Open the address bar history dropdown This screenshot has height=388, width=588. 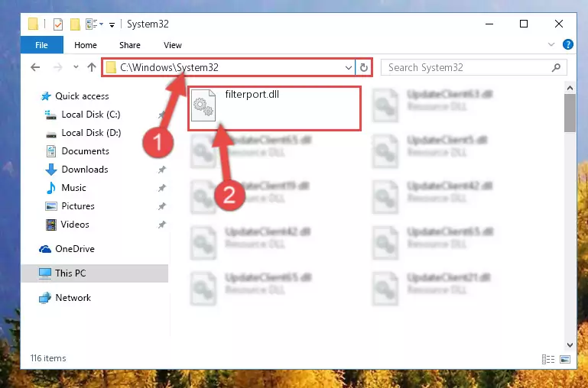[x=348, y=68]
